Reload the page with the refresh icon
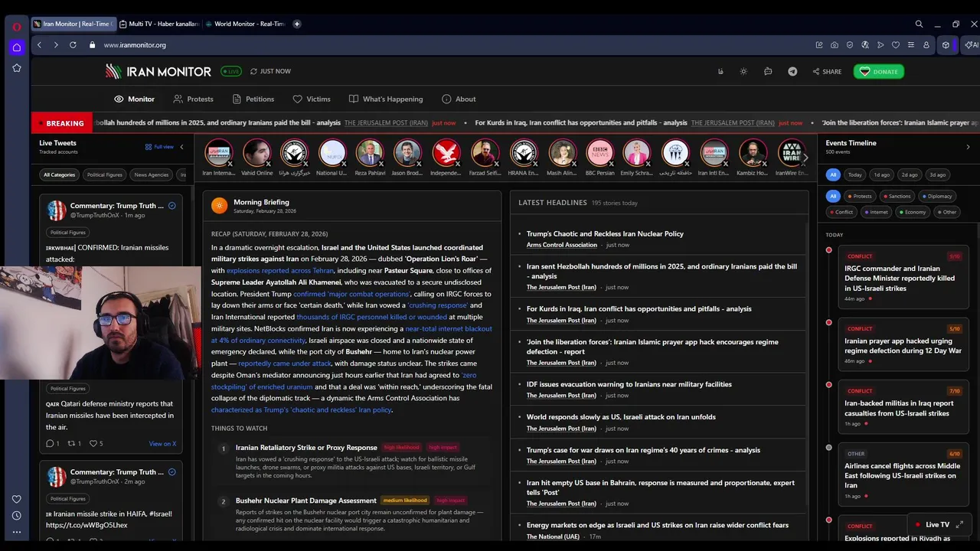 [73, 45]
